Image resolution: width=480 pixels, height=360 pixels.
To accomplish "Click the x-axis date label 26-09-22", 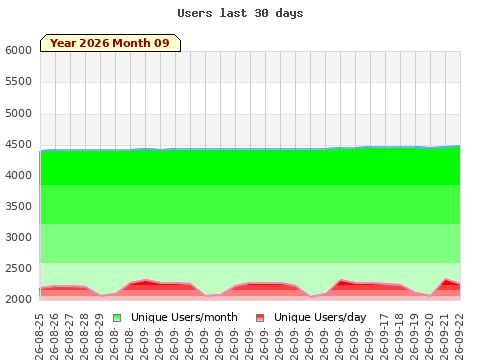I will click(459, 337).
